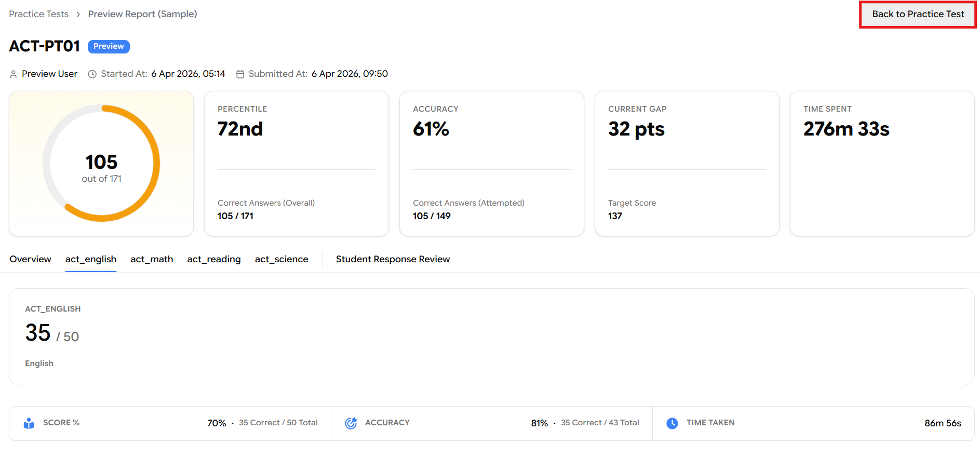The height and width of the screenshot is (458, 980).
Task: Select the act_english tab
Action: click(91, 259)
